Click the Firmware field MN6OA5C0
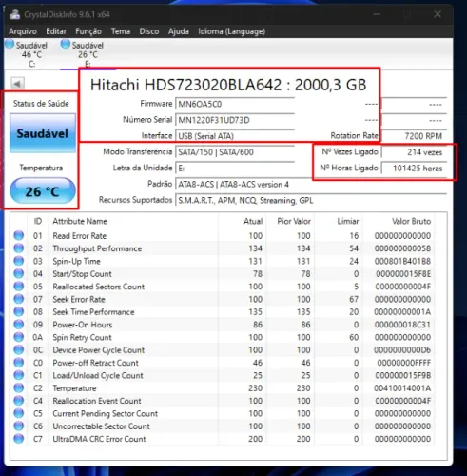467x476 pixels. click(235, 104)
